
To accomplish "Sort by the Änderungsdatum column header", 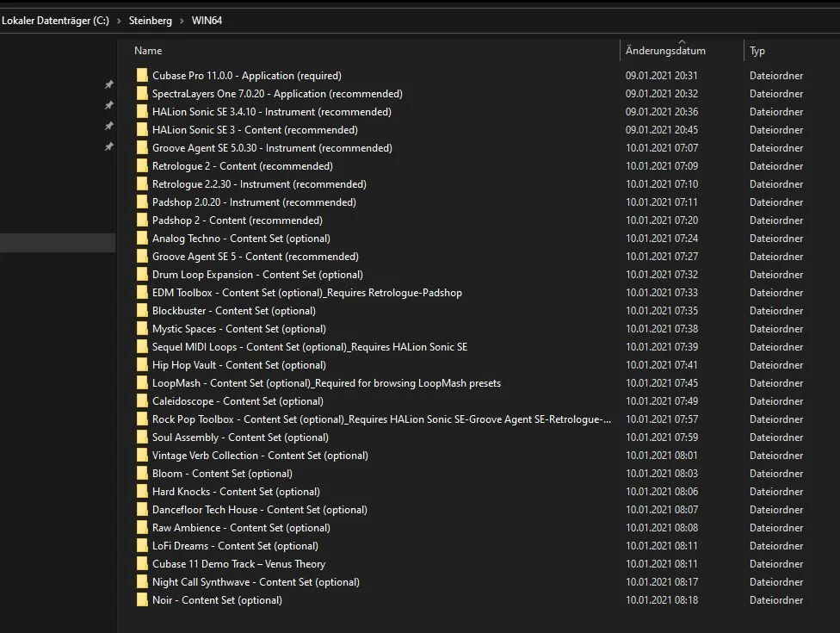I will coord(665,51).
